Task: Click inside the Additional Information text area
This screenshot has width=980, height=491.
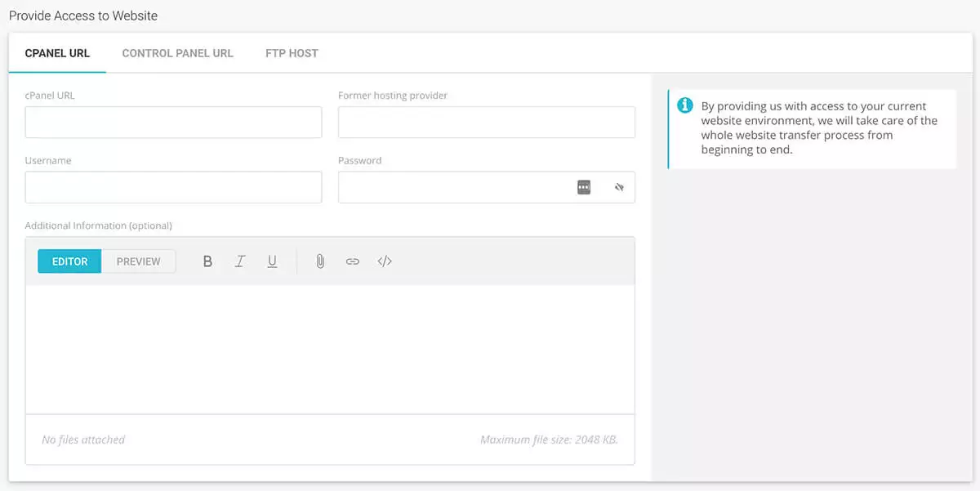Action: pyautogui.click(x=330, y=349)
